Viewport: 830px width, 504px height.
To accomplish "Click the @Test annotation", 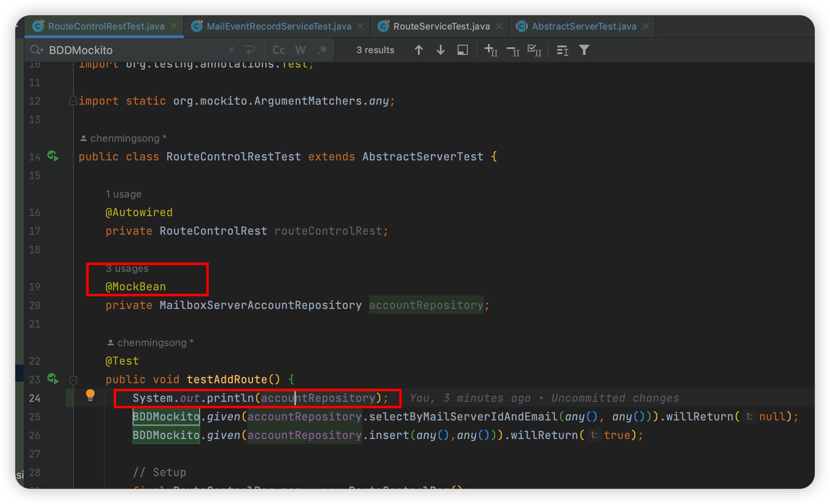I will (x=122, y=361).
